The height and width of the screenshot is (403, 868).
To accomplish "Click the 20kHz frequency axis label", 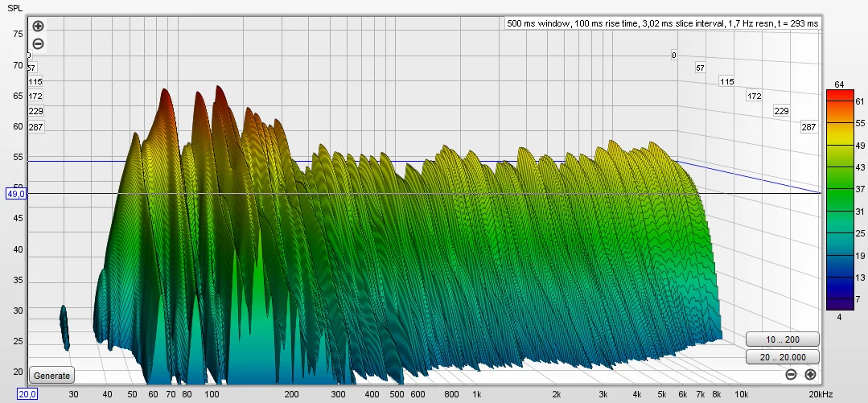I will point(821,394).
